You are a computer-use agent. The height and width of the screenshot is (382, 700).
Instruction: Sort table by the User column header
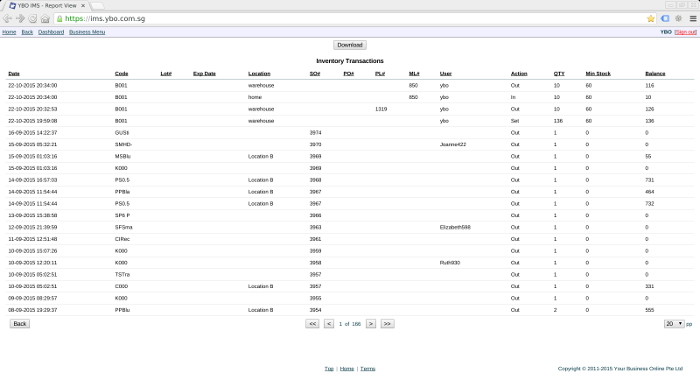(446, 74)
